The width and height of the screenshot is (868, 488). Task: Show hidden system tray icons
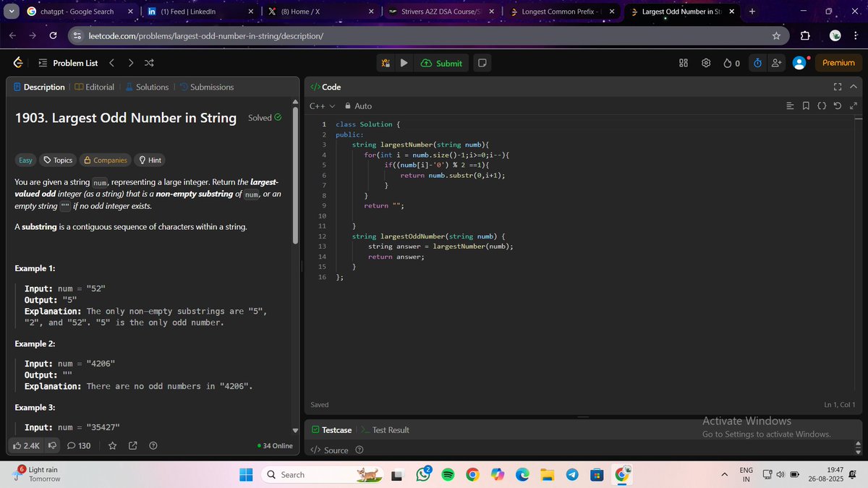[x=724, y=474]
